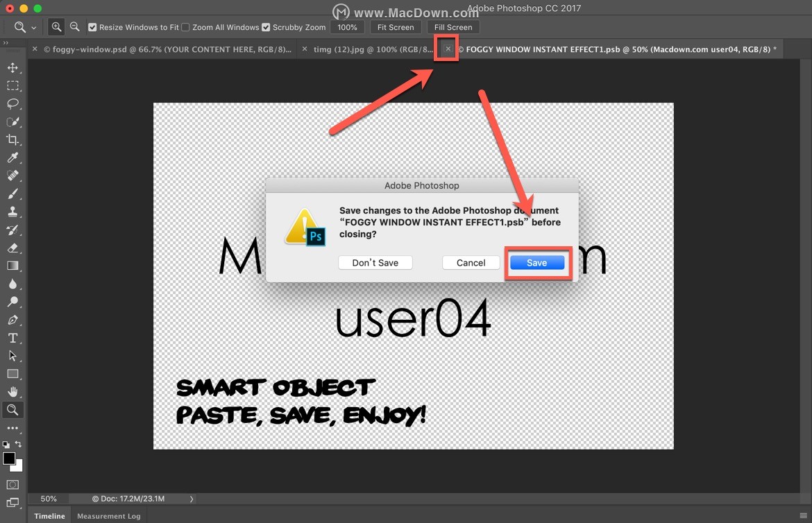Switch to the timg (12).jpg tab
The image size is (812, 523).
point(373,49)
